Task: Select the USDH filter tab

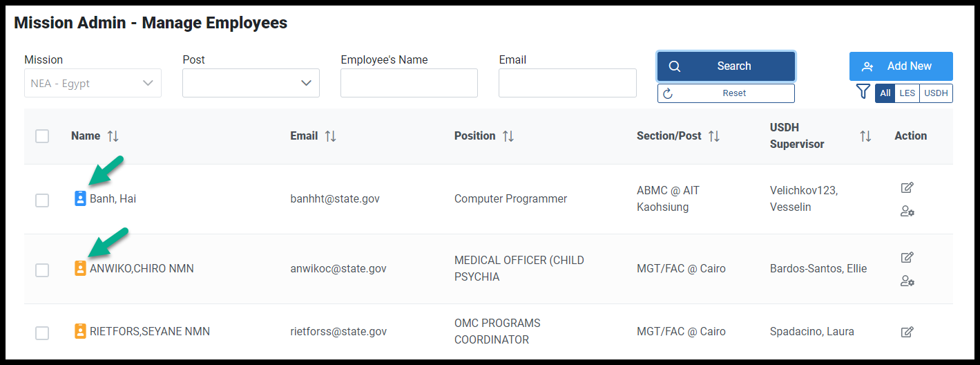Action: point(936,93)
